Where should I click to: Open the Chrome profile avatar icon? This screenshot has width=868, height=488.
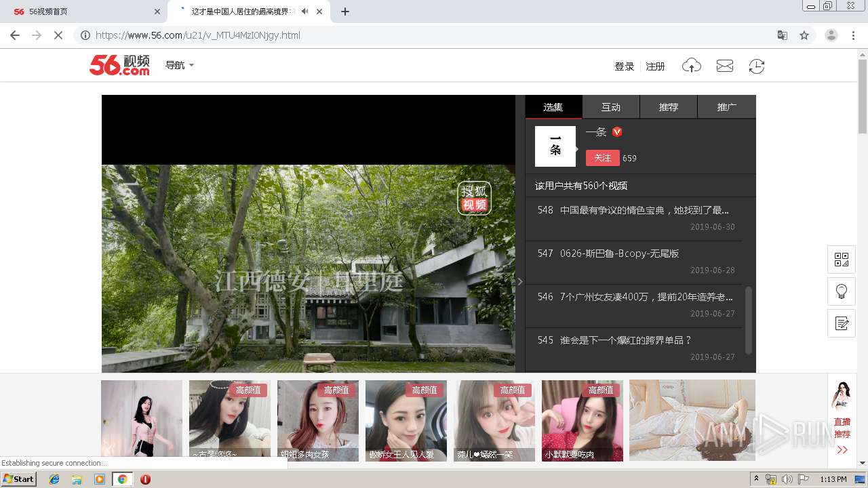tap(831, 35)
